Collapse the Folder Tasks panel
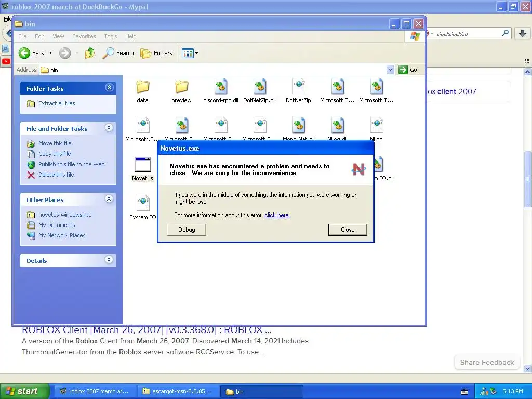 109,88
